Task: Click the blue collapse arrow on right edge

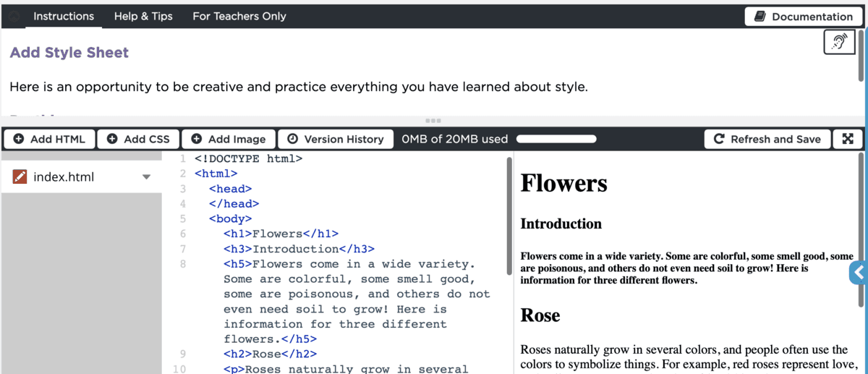Action: [859, 273]
